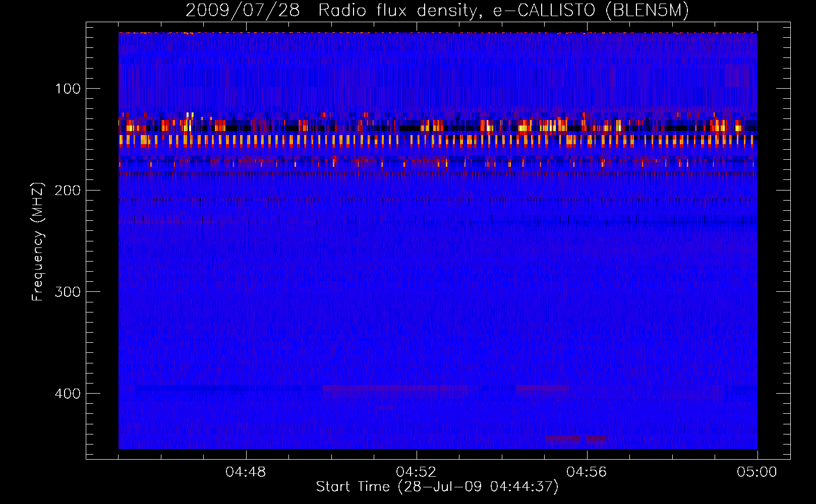This screenshot has height=504, width=816.
Task: Click the 200 frequency tick label
Action: (68, 191)
